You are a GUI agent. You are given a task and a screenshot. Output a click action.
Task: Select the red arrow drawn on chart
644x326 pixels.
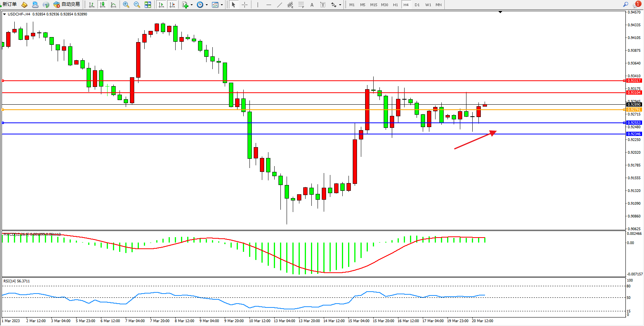point(475,140)
